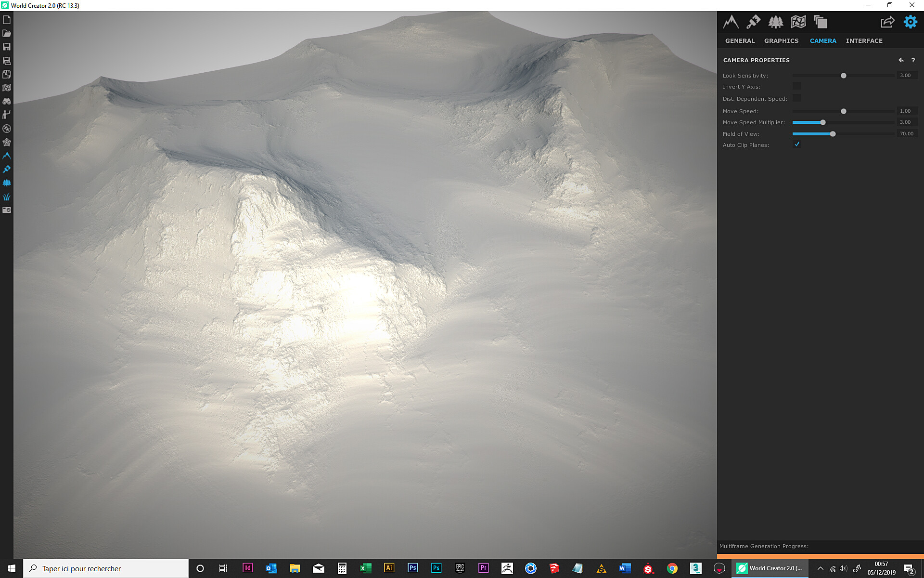Click the share/export icon in the right toolbar

click(887, 22)
